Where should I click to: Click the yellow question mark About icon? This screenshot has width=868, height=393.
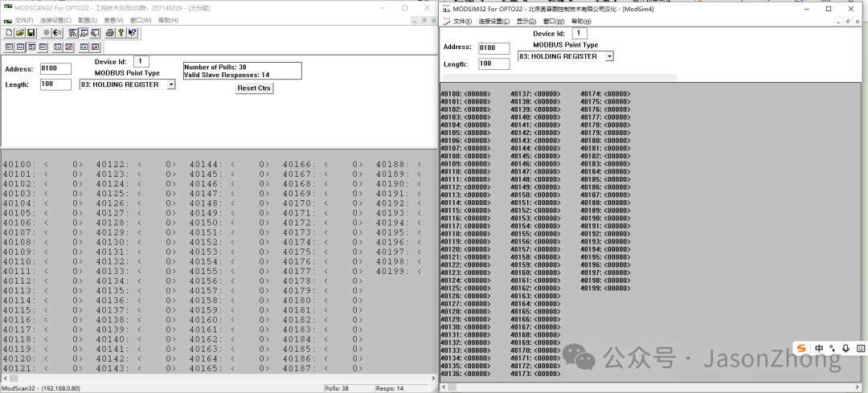[x=121, y=33]
